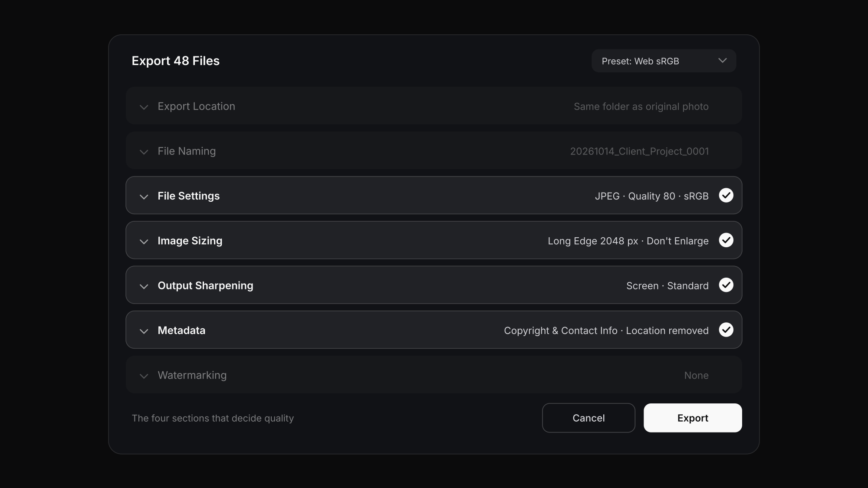The height and width of the screenshot is (488, 868).
Task: Click the Export button
Action: click(x=693, y=418)
